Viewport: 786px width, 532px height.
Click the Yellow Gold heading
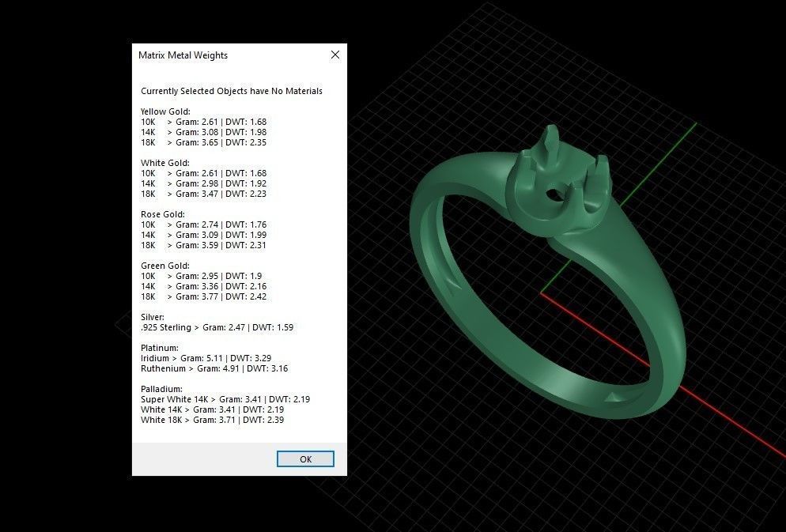165,111
